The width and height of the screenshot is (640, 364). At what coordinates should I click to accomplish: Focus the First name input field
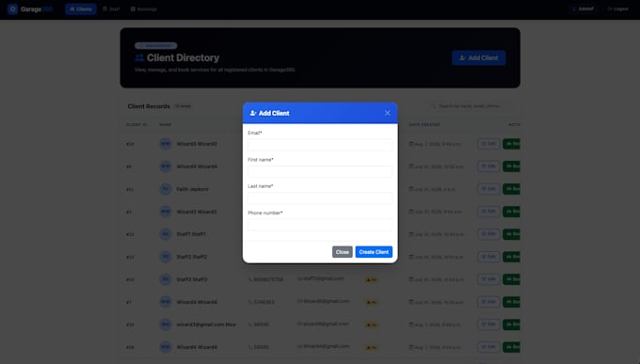pyautogui.click(x=320, y=171)
